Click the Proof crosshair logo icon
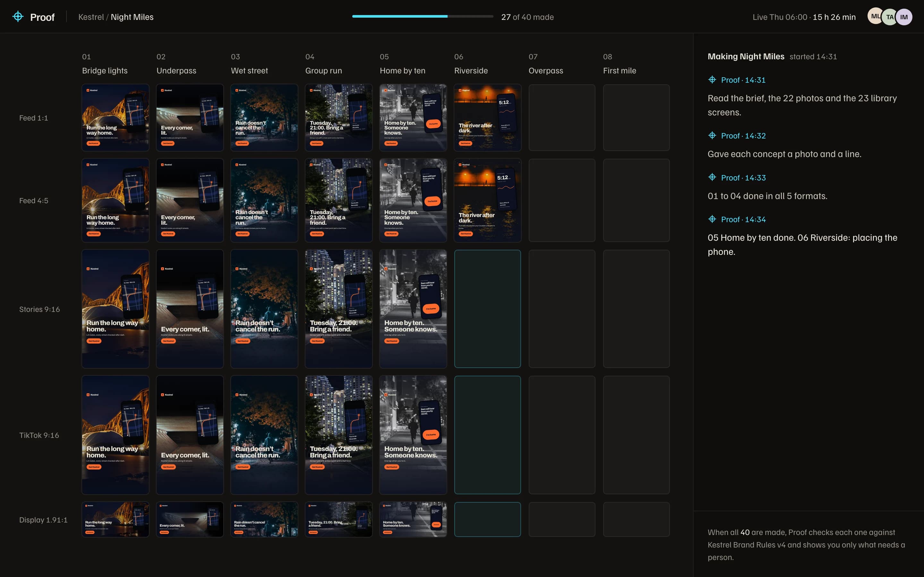 click(18, 17)
